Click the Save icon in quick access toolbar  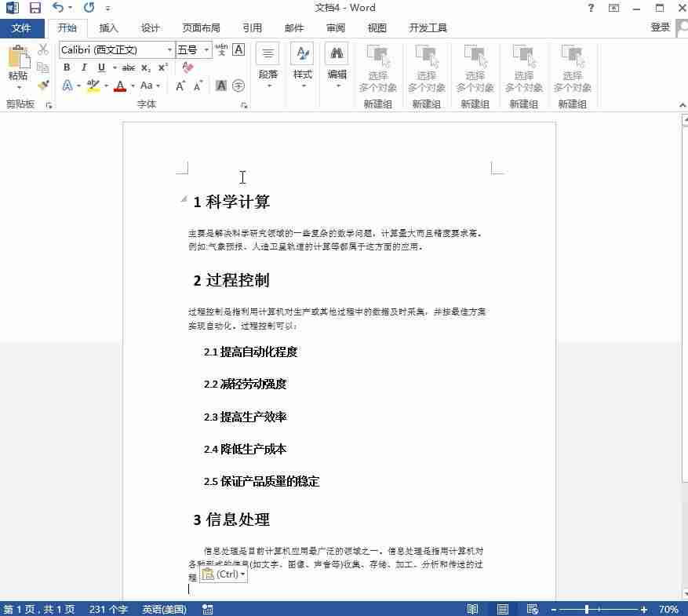(35, 8)
